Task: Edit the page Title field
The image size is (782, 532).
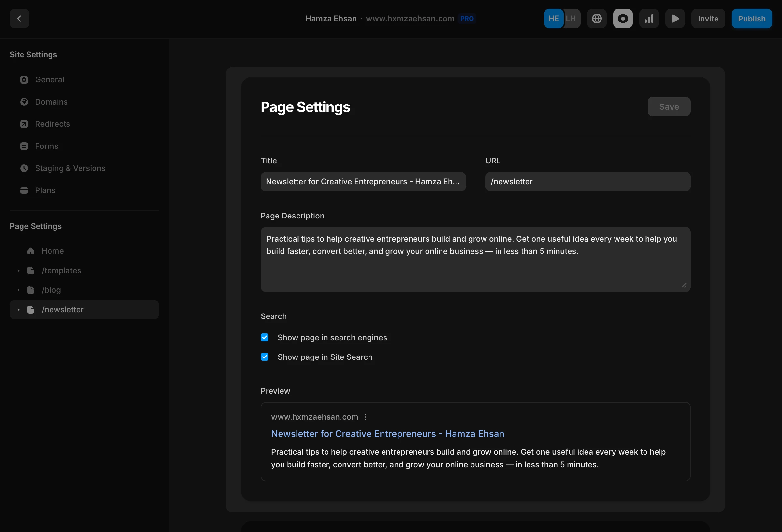Action: tap(363, 182)
